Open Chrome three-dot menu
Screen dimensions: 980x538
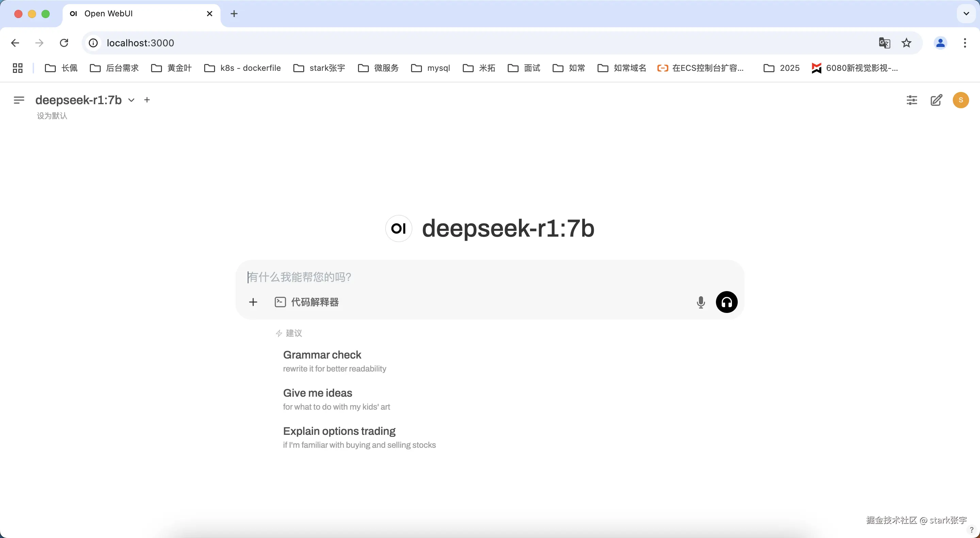pyautogui.click(x=964, y=43)
